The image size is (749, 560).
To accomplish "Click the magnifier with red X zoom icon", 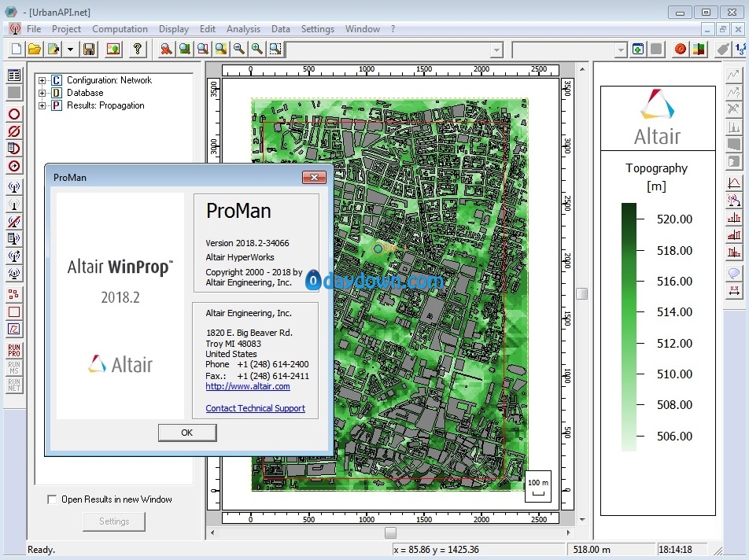I will [x=166, y=50].
